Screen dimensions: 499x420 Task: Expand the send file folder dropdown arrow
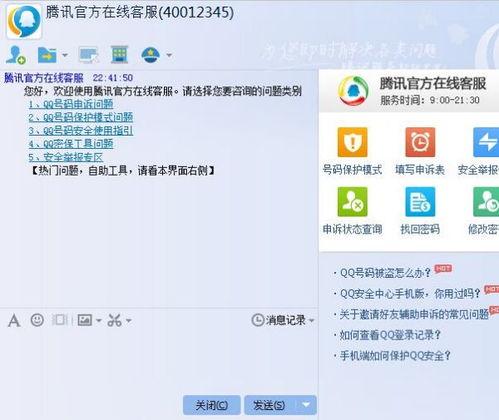[65, 55]
